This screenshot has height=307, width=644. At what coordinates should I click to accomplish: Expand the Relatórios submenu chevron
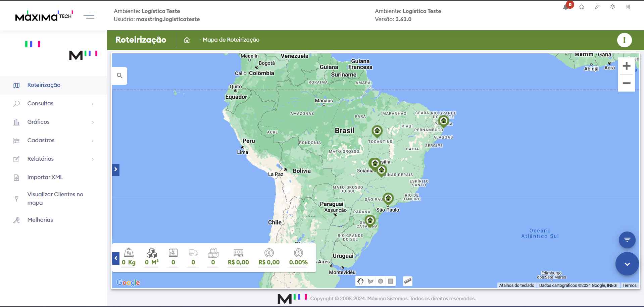(93, 159)
